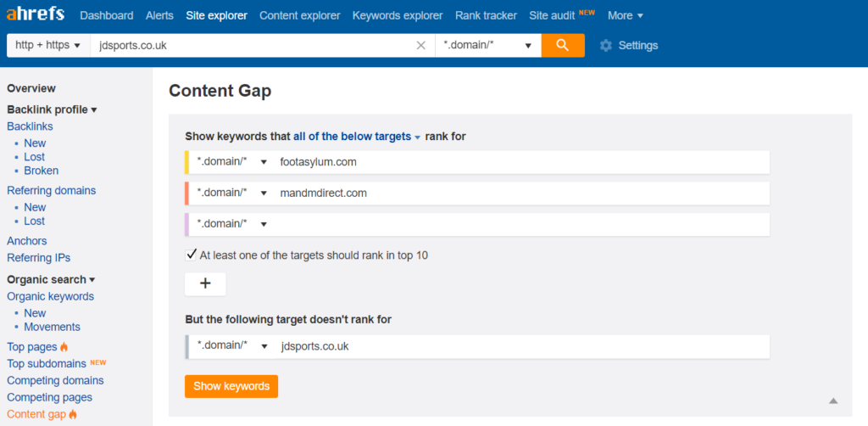
Task: Toggle the top 10 ranking checkbox
Action: point(191,255)
